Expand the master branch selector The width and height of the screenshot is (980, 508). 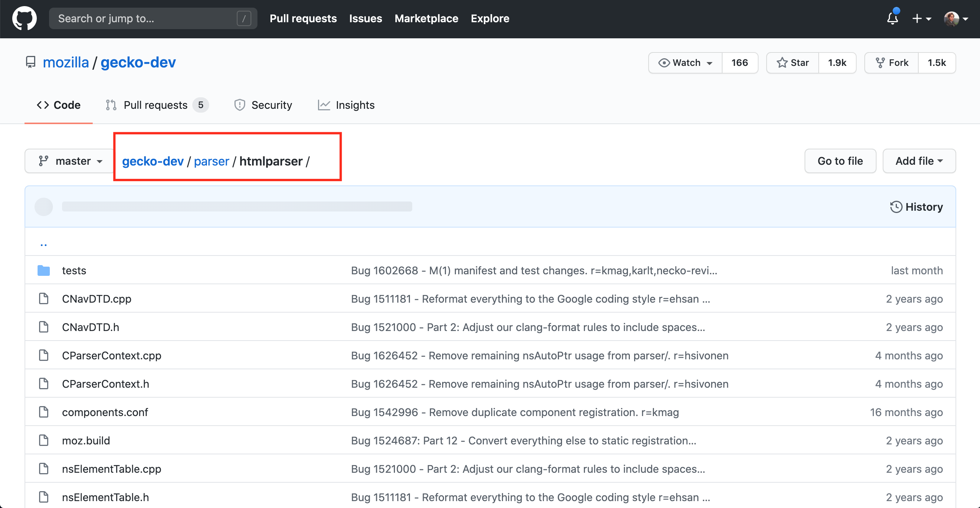(x=70, y=161)
